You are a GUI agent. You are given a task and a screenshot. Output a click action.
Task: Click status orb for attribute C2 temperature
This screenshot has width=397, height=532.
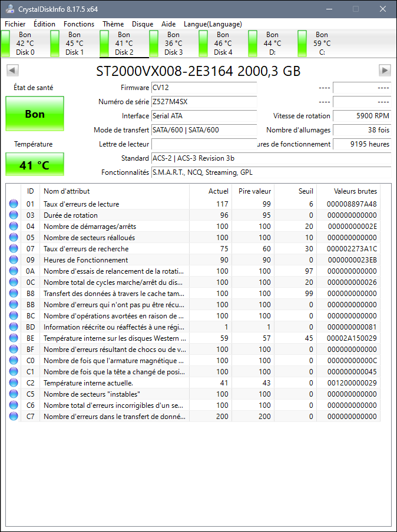pyautogui.click(x=14, y=383)
